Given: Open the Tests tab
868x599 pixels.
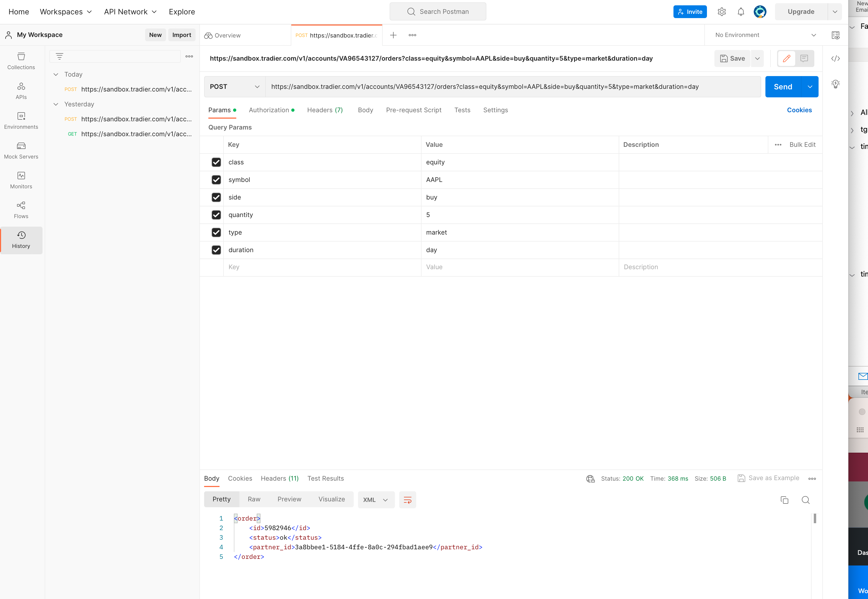Looking at the screenshot, I should [462, 110].
